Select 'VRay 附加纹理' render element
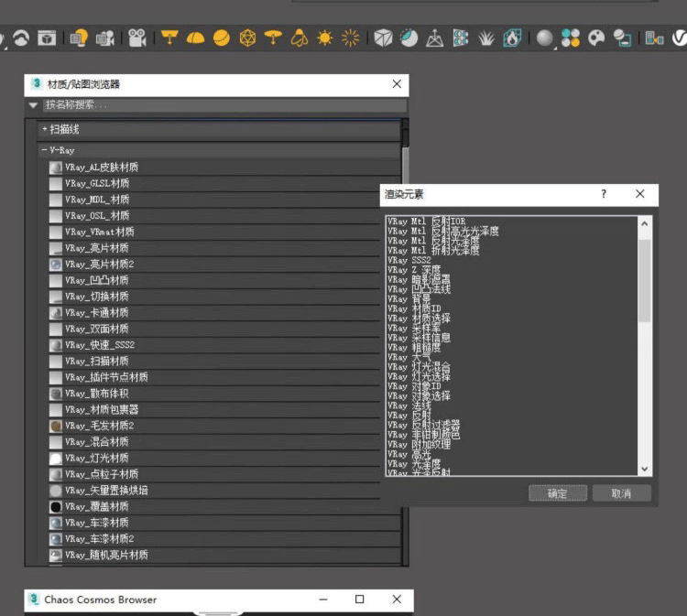This screenshot has width=687, height=616. click(419, 444)
